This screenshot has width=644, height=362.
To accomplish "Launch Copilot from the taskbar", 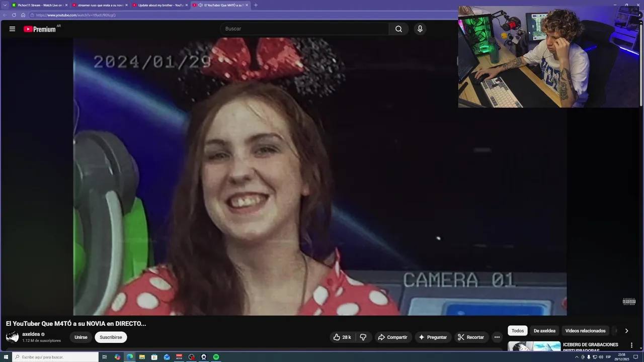I will (117, 357).
